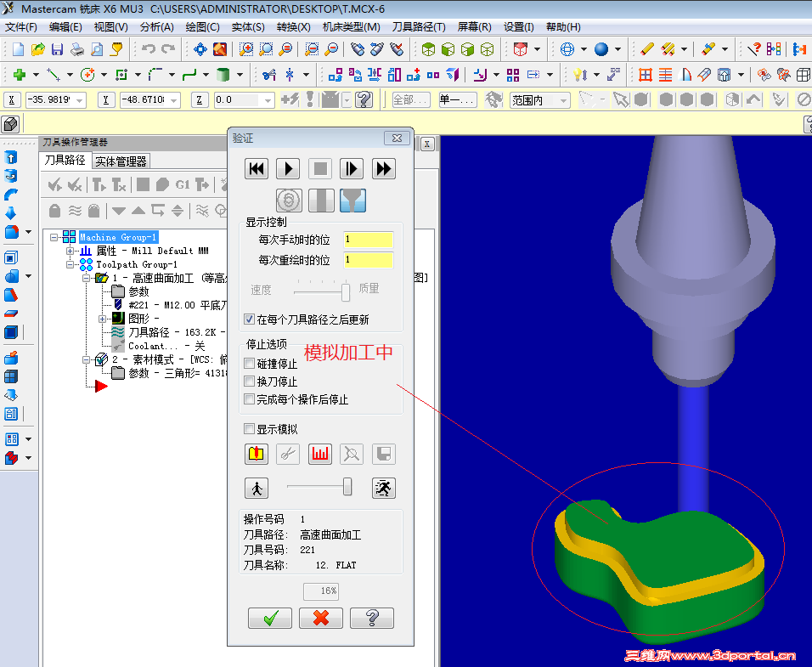The height and width of the screenshot is (667, 812).
Task: Cancel verification with the red X button
Action: pyautogui.click(x=320, y=618)
